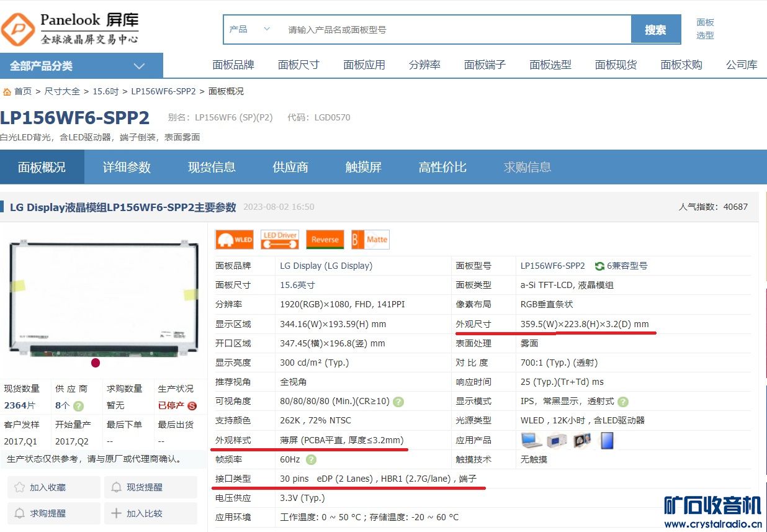Click the Matte surface feature badge
Screen dimensions: 767x532
[370, 240]
